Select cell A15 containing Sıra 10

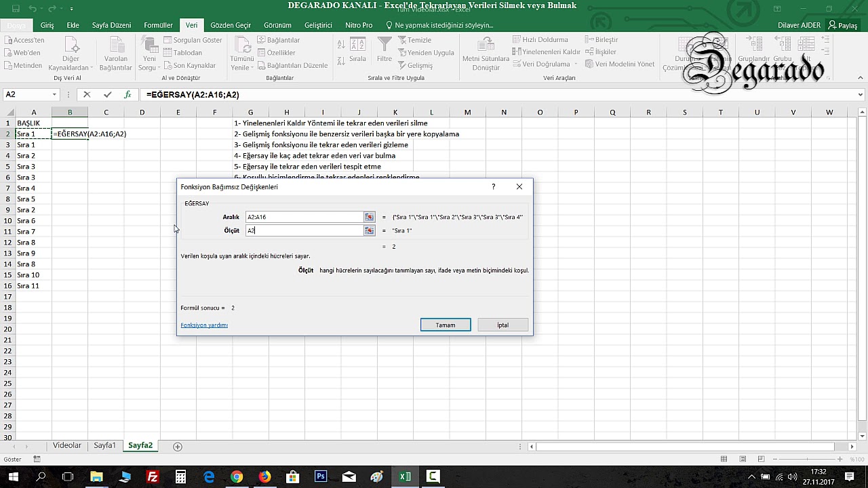(x=33, y=275)
